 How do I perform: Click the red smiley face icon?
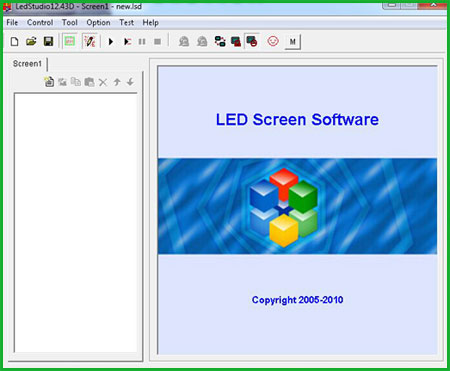273,41
